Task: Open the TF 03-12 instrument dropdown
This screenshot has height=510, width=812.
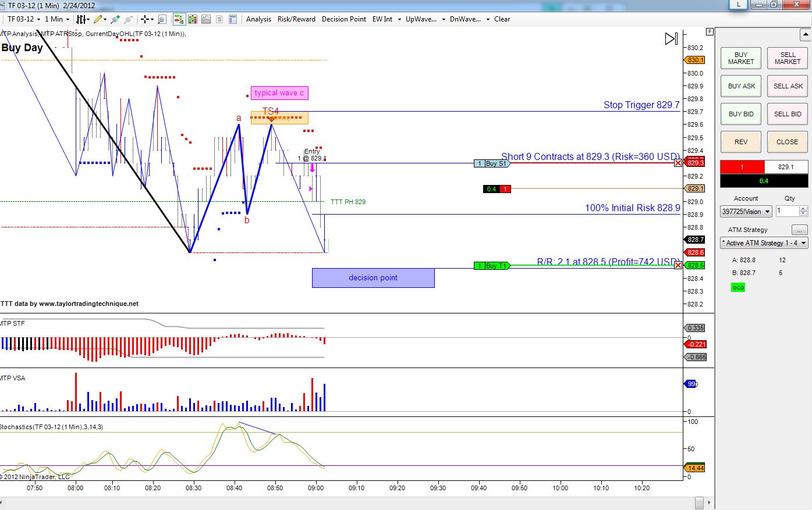Action: tap(24, 19)
